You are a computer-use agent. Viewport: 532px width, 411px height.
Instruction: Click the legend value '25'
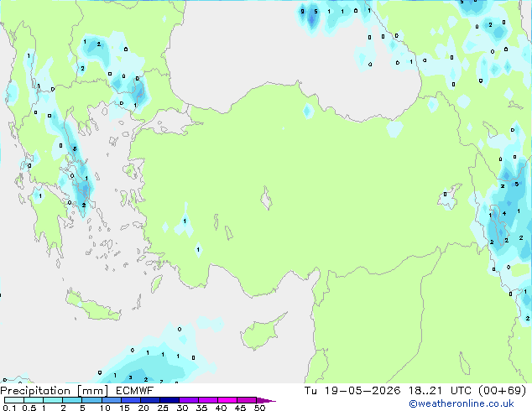coord(163,408)
